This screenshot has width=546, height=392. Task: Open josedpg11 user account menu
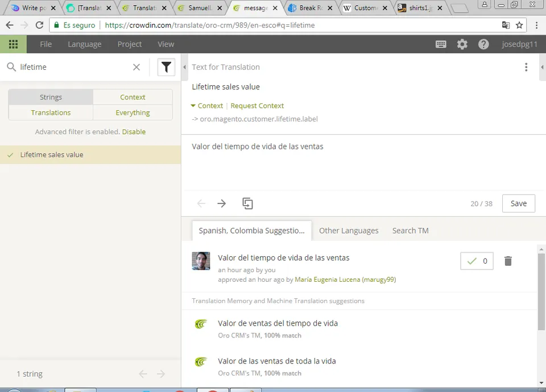coord(519,44)
